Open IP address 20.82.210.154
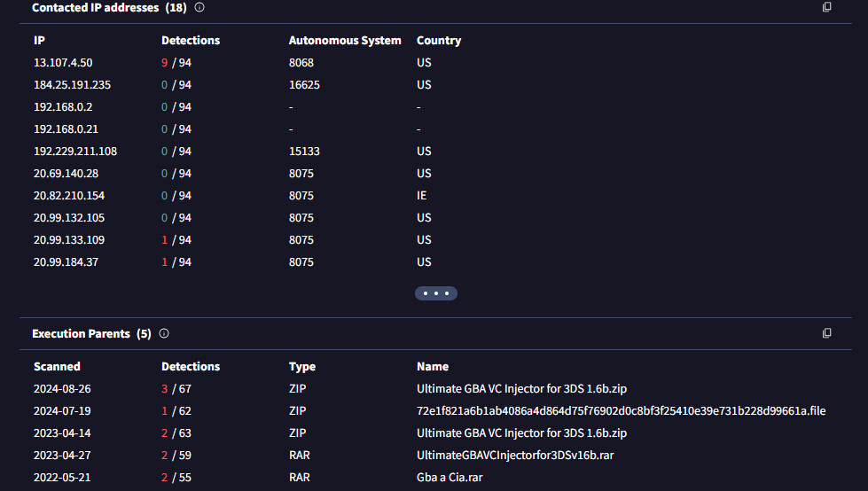 tap(68, 195)
